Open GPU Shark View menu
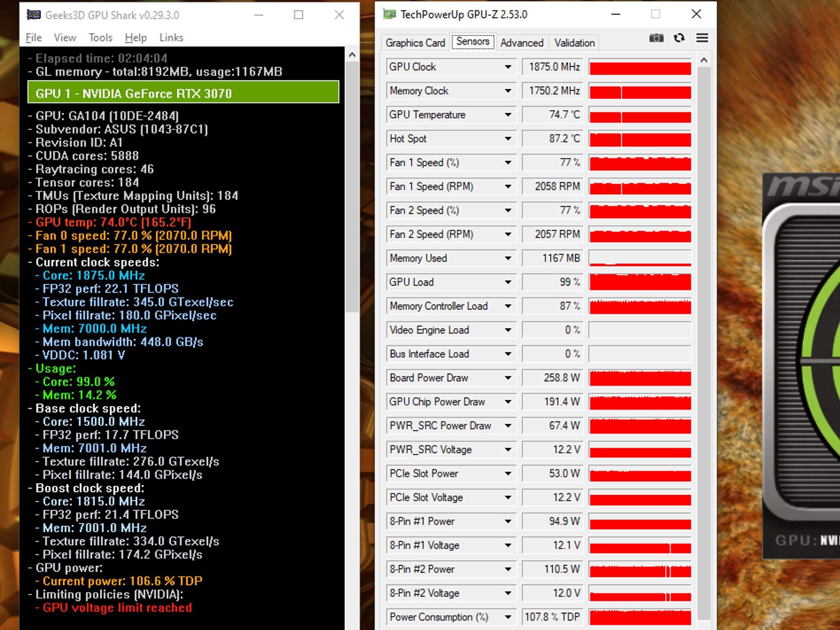 coord(65,38)
